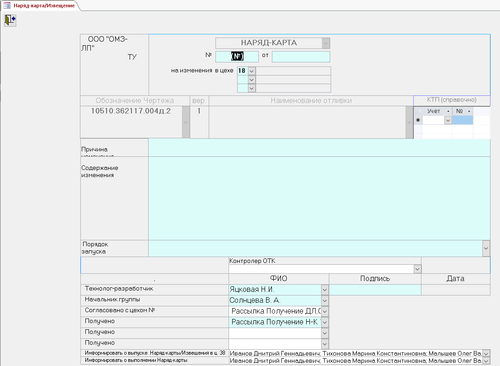Click the Обозначение Чертежа header

point(135,101)
